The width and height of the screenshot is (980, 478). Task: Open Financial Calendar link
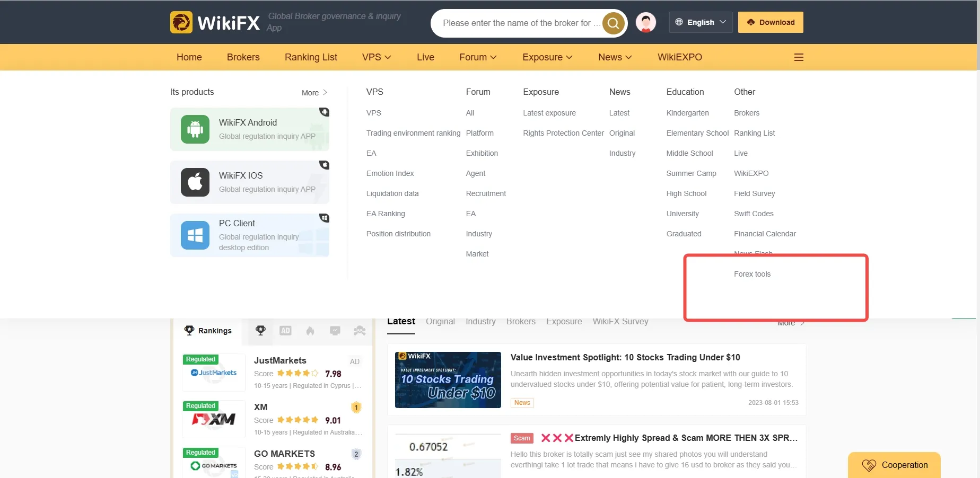point(765,234)
